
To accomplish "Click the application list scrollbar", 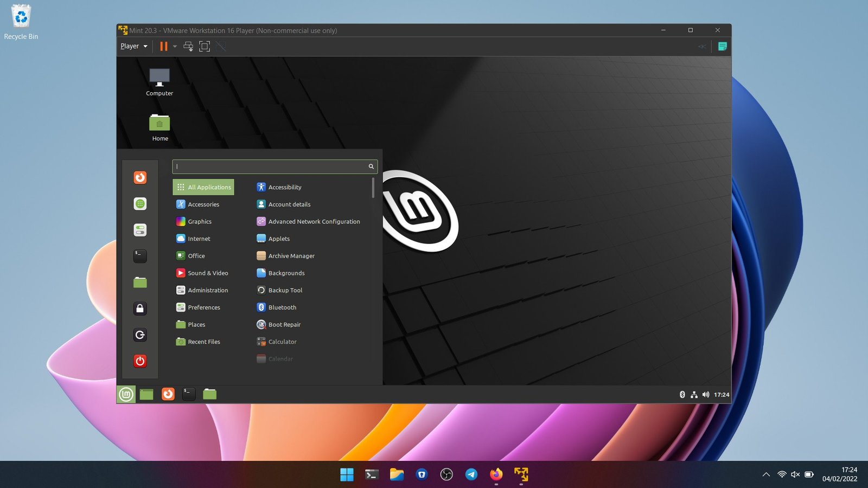I will tap(373, 188).
